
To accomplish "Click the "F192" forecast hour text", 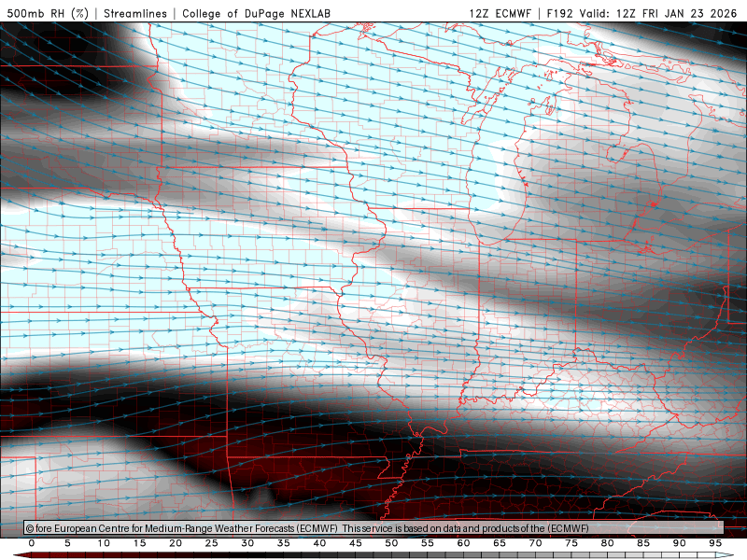I will coord(559,13).
